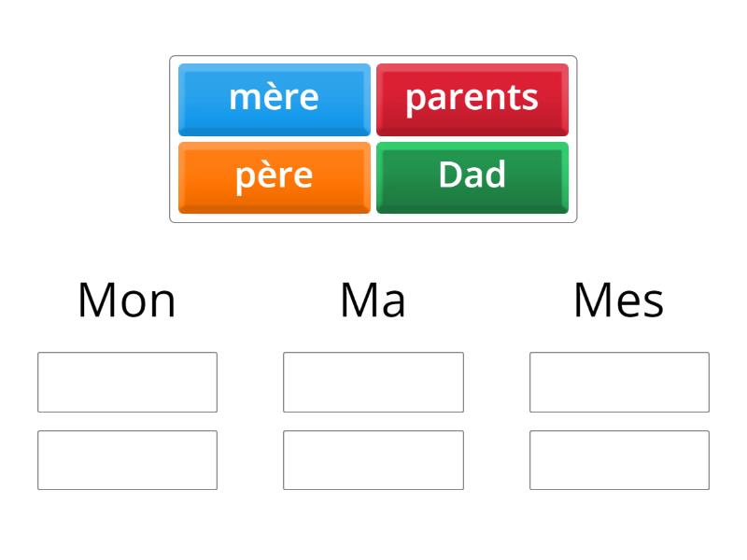Click the top answer slot under Mes
Viewport: 747px width, 560px height.
(619, 382)
